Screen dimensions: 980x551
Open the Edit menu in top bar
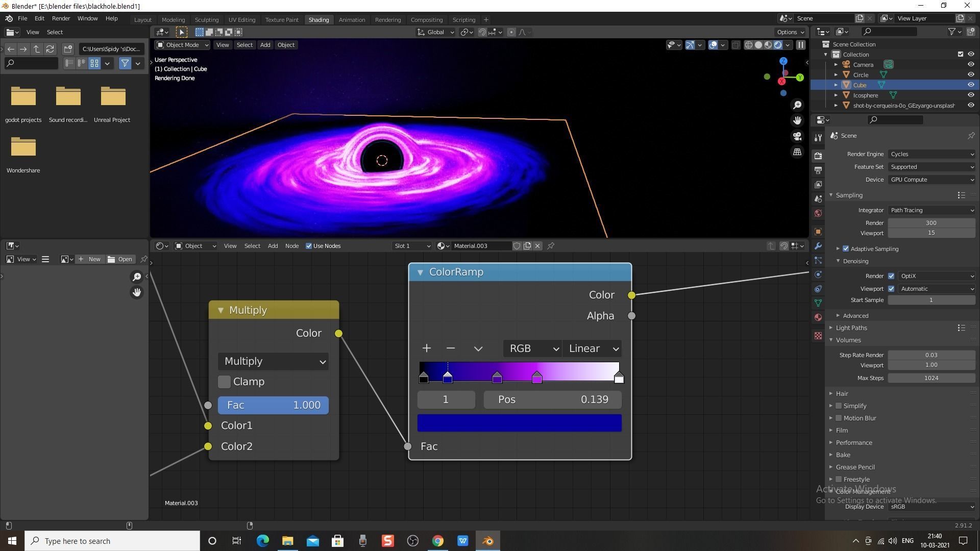pyautogui.click(x=39, y=18)
